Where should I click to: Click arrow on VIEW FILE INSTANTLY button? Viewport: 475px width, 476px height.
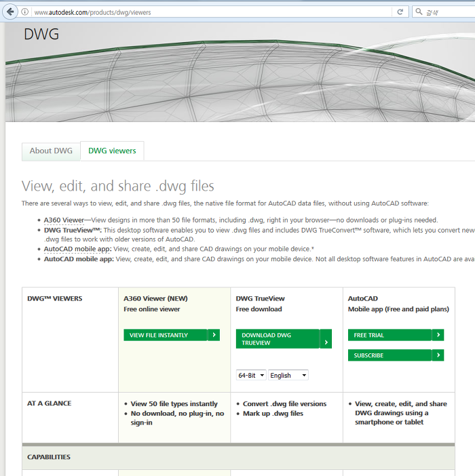click(214, 335)
